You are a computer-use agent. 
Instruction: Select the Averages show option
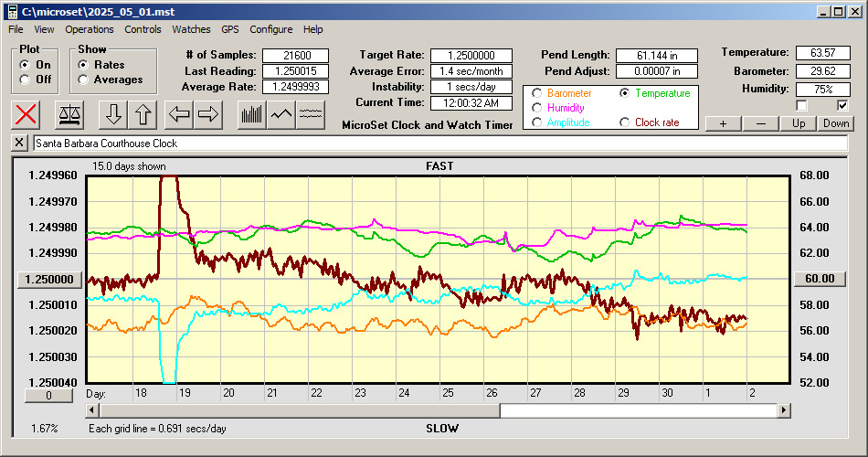point(84,80)
